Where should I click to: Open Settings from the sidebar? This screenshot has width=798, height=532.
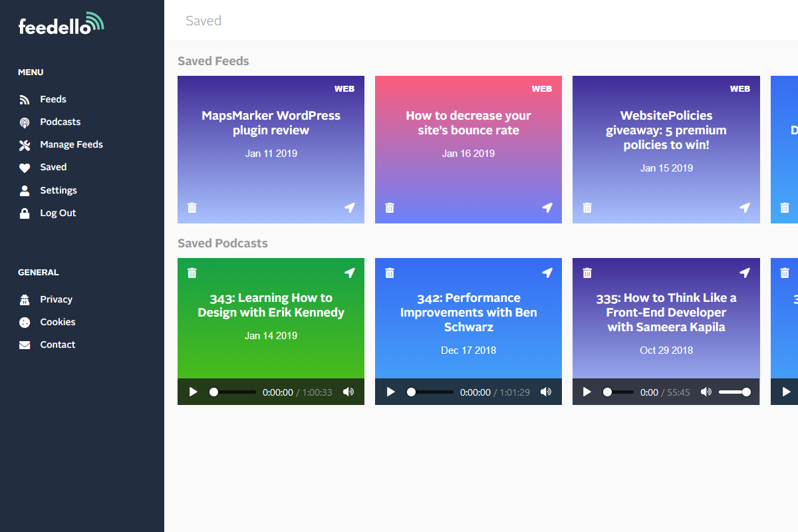[59, 191]
